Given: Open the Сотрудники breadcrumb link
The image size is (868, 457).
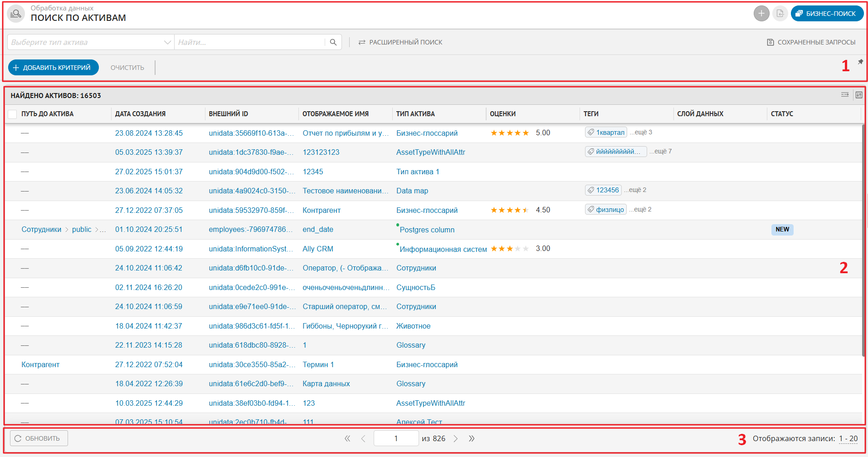Looking at the screenshot, I should [41, 229].
